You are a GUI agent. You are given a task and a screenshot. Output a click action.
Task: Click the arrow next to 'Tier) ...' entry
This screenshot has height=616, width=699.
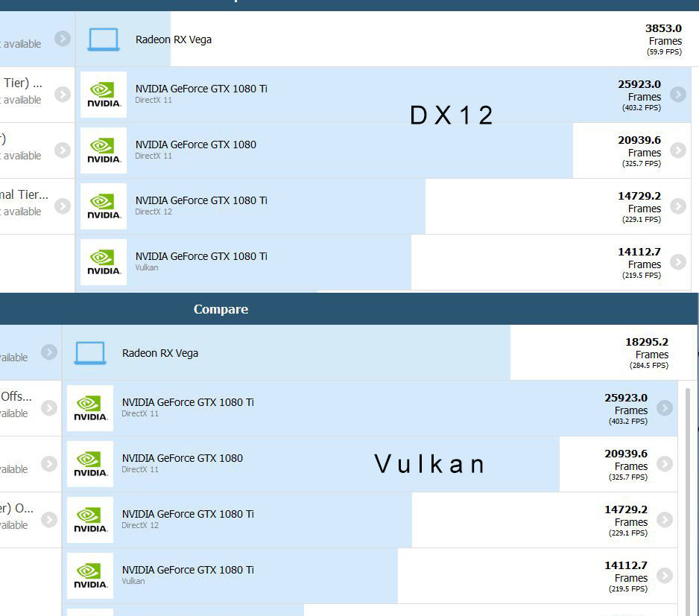63,95
